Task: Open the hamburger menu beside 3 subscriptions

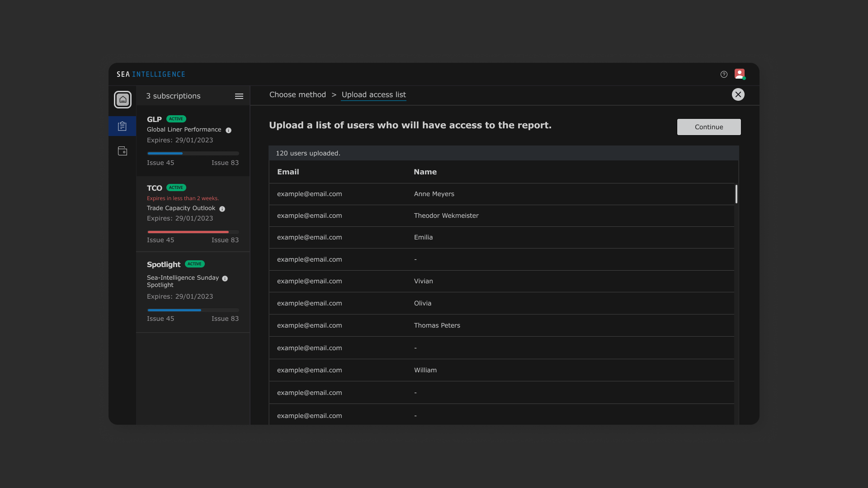Action: (239, 96)
